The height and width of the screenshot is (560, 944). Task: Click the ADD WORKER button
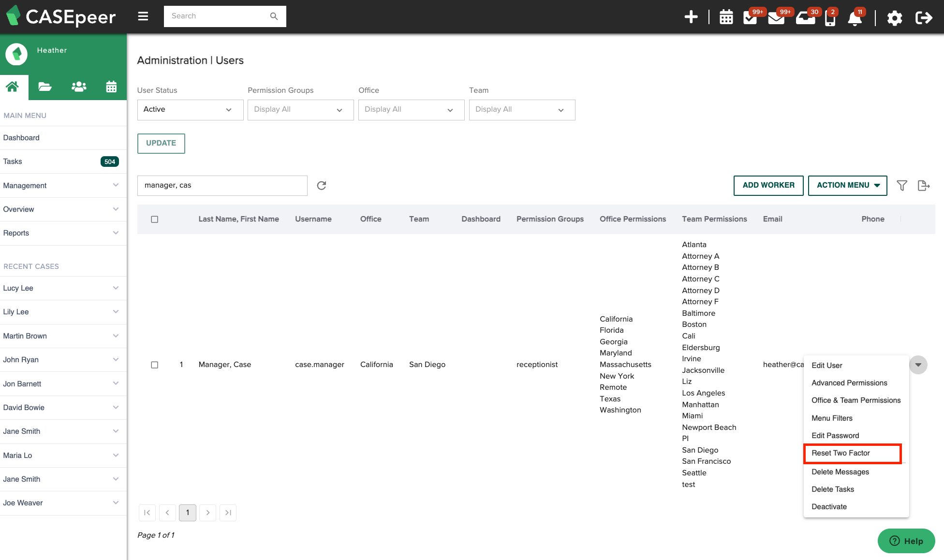click(x=768, y=185)
